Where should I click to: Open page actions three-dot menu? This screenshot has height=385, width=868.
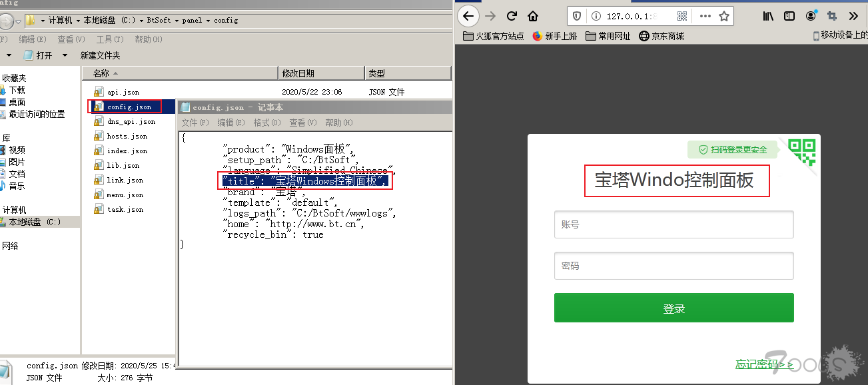pyautogui.click(x=703, y=16)
